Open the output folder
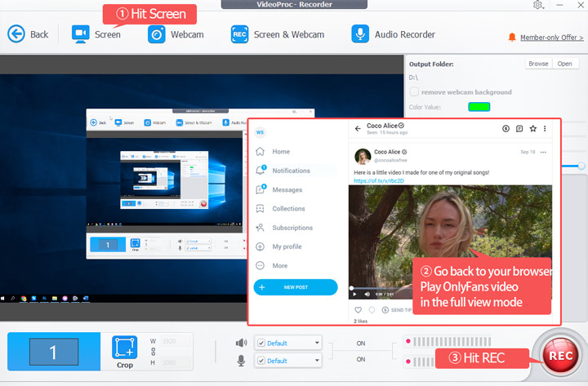This screenshot has height=386, width=588. (564, 64)
